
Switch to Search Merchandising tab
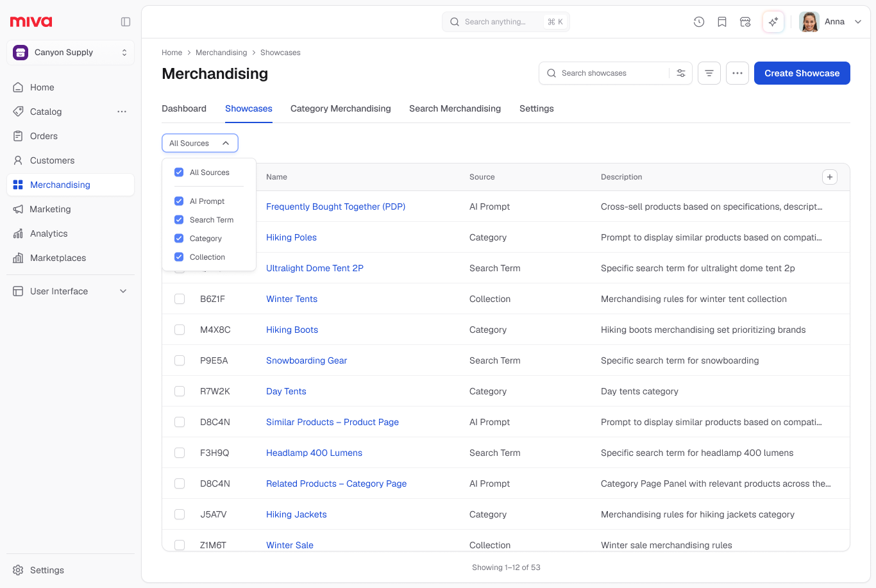point(455,108)
